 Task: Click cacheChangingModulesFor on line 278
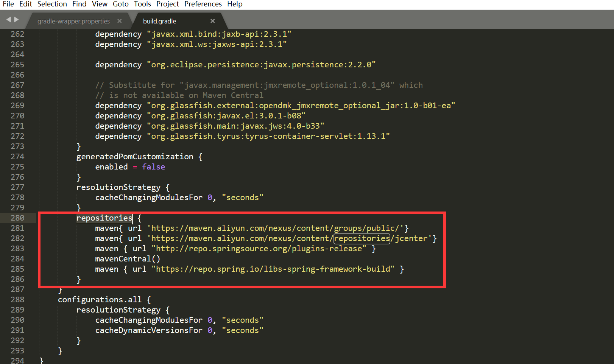coord(149,198)
